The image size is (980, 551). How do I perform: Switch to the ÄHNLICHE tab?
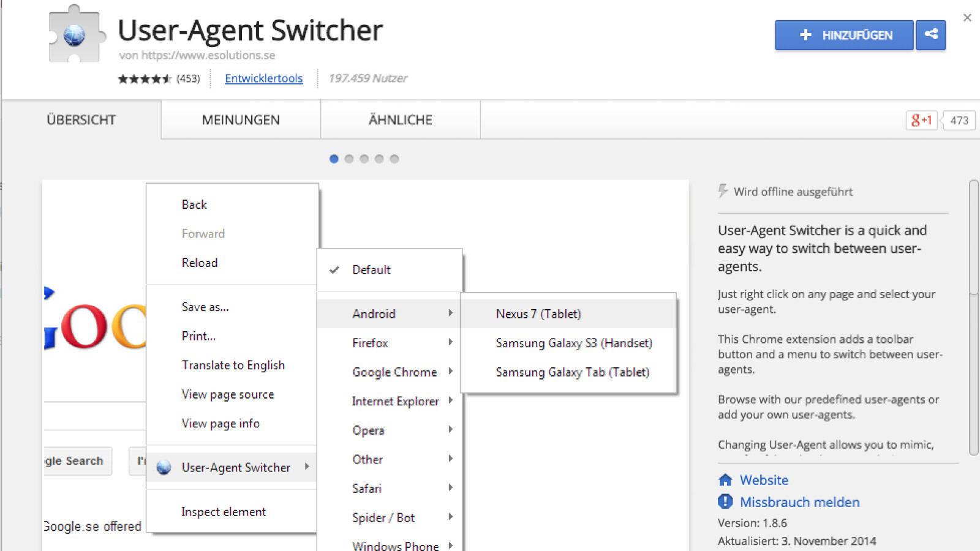(x=401, y=120)
